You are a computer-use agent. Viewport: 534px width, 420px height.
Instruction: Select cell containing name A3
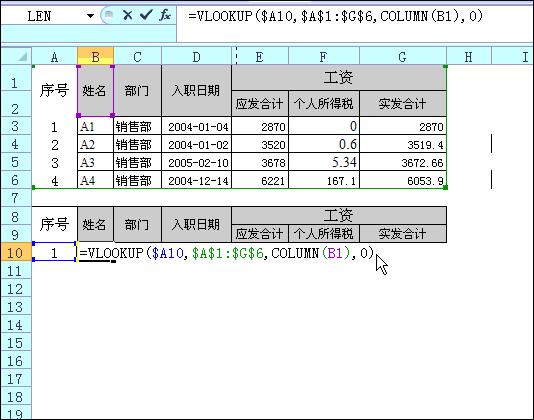(x=95, y=162)
